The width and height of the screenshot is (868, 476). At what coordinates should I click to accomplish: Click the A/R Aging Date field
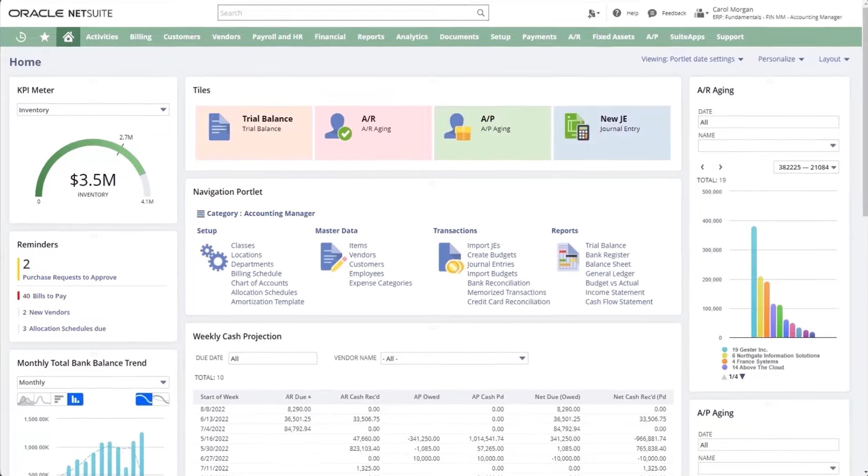(x=768, y=122)
